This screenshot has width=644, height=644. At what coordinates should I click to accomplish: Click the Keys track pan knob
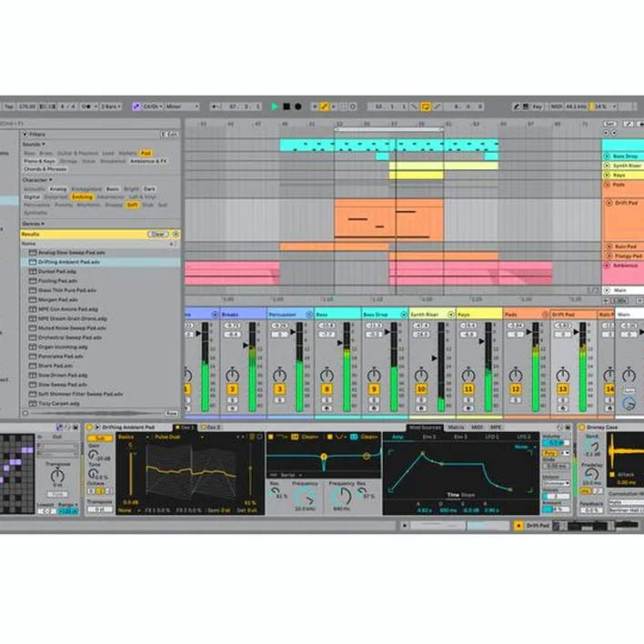coord(468,375)
